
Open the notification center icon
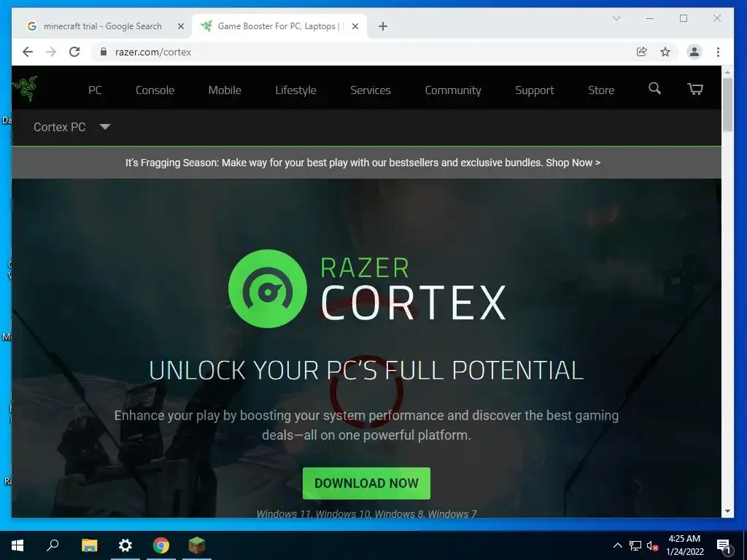724,546
